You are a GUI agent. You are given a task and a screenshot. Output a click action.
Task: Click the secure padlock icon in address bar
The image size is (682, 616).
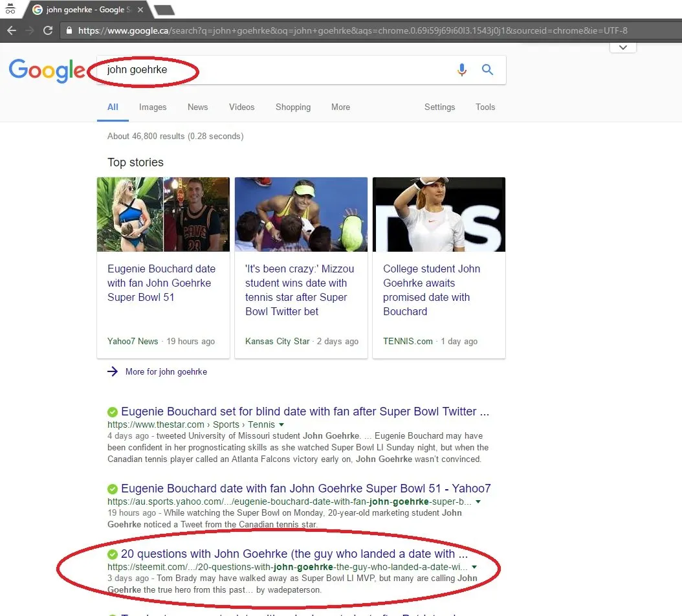[69, 30]
